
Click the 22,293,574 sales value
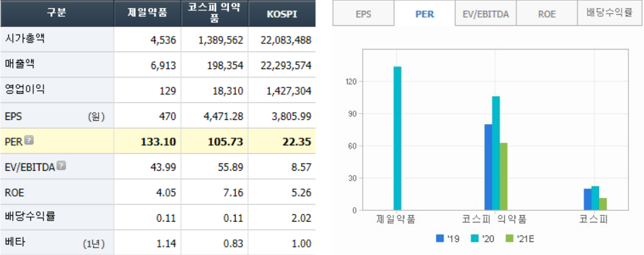(285, 66)
